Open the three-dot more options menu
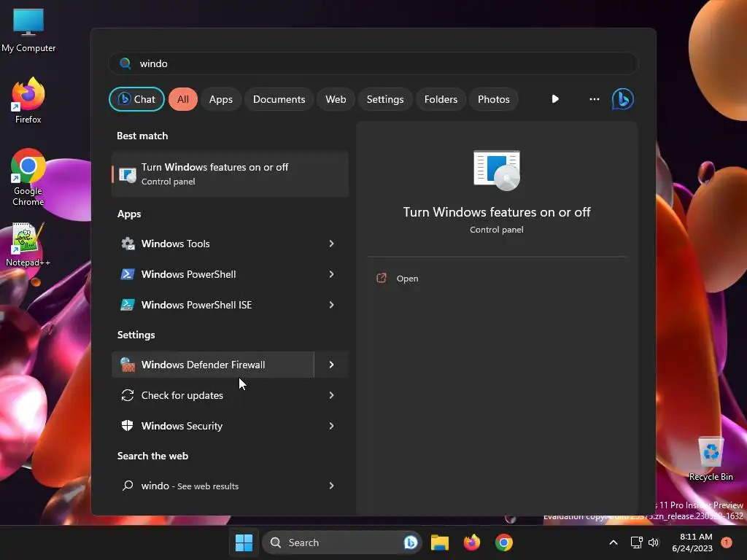747x560 pixels. (594, 99)
